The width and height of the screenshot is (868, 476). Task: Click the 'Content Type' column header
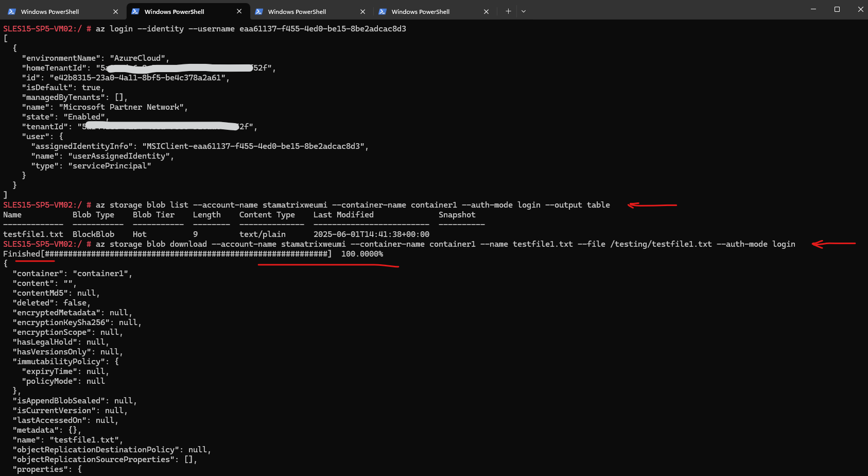[267, 215]
